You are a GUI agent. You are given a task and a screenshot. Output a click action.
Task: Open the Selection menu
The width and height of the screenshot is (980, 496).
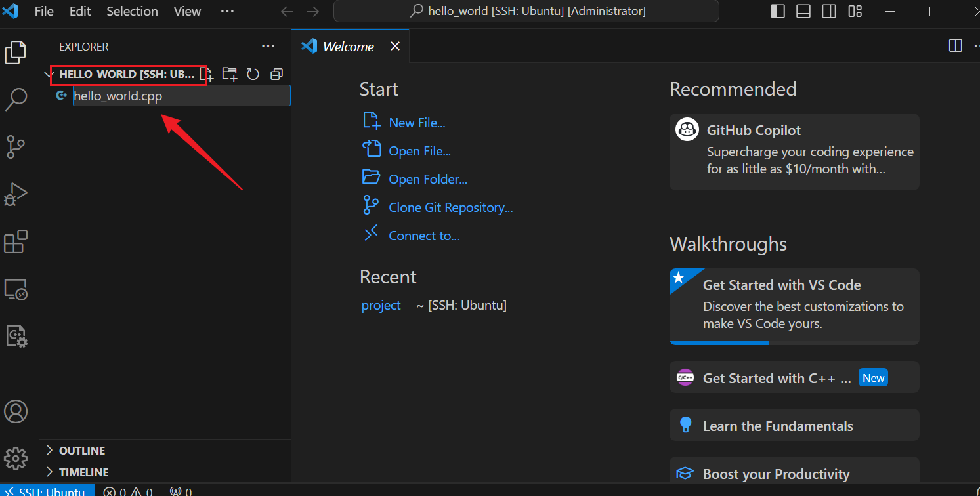[132, 11]
